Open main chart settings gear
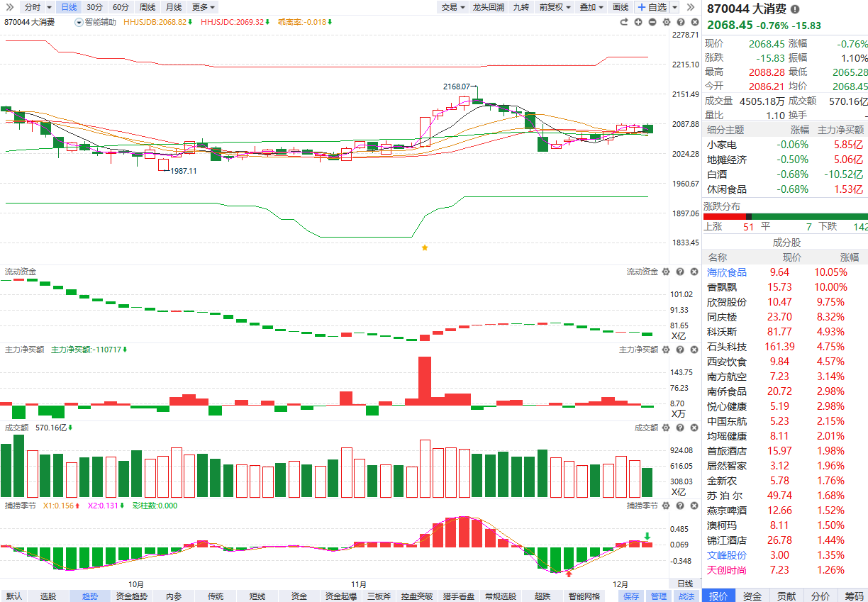 tap(666, 22)
